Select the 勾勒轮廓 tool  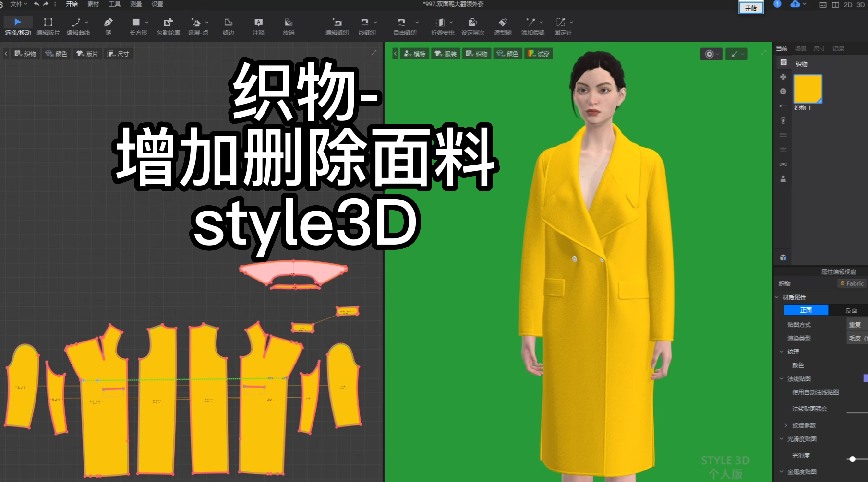coord(168,26)
